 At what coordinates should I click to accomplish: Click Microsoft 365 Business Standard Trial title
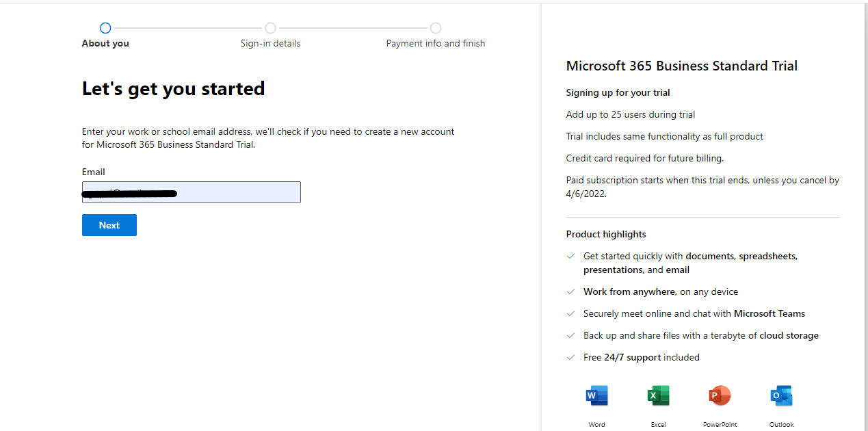(x=682, y=66)
